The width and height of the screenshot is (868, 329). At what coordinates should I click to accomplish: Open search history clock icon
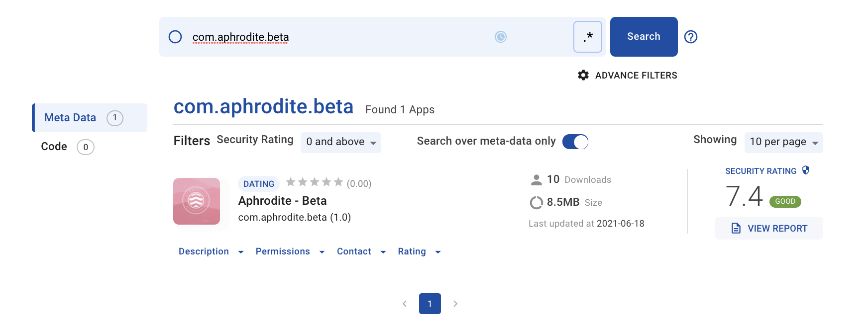click(x=501, y=37)
